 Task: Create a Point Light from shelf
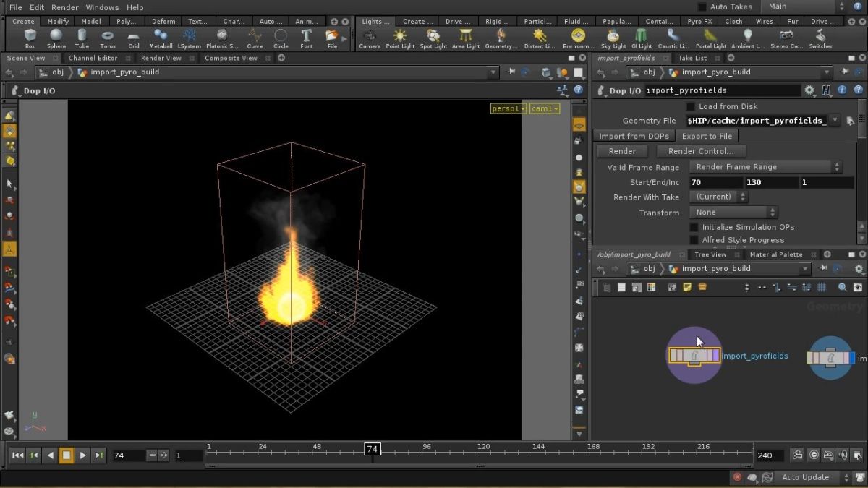point(399,38)
